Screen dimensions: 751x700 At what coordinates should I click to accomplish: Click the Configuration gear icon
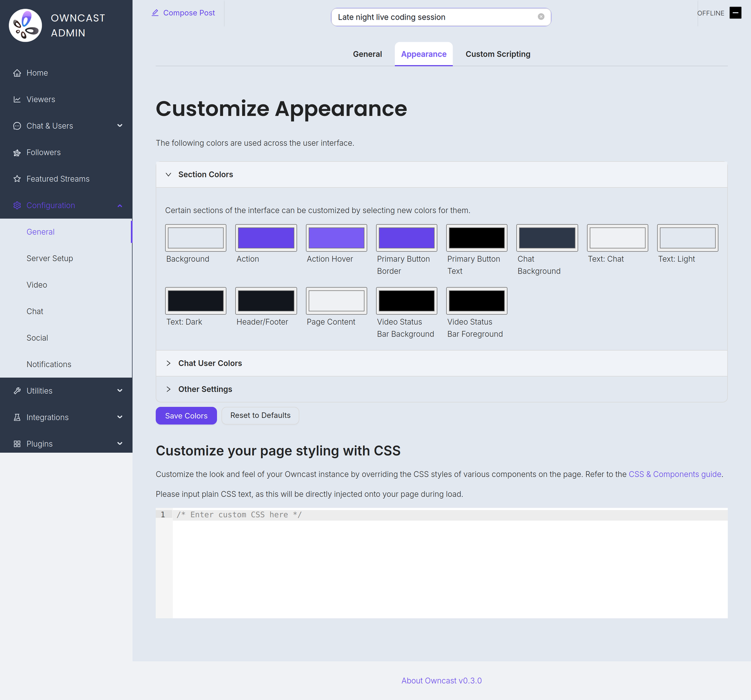point(17,205)
